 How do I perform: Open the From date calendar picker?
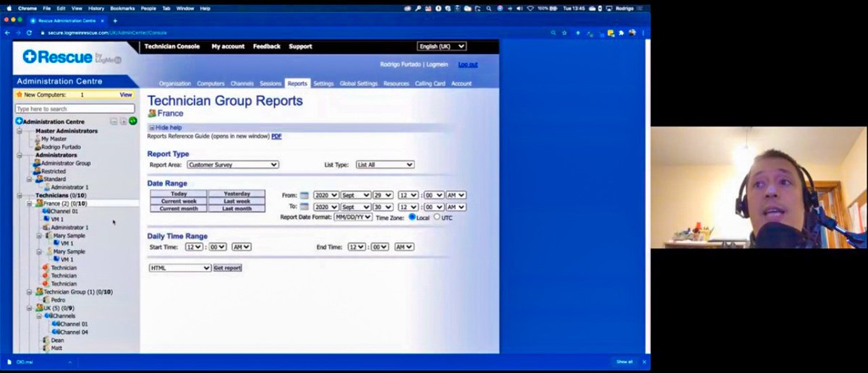pos(305,195)
